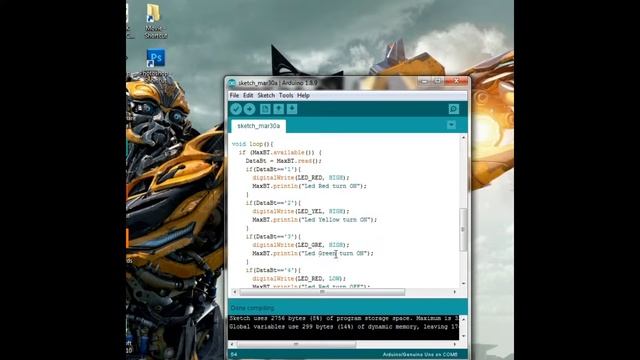Click the console horizontal scrollbar thumb

(x=296, y=344)
